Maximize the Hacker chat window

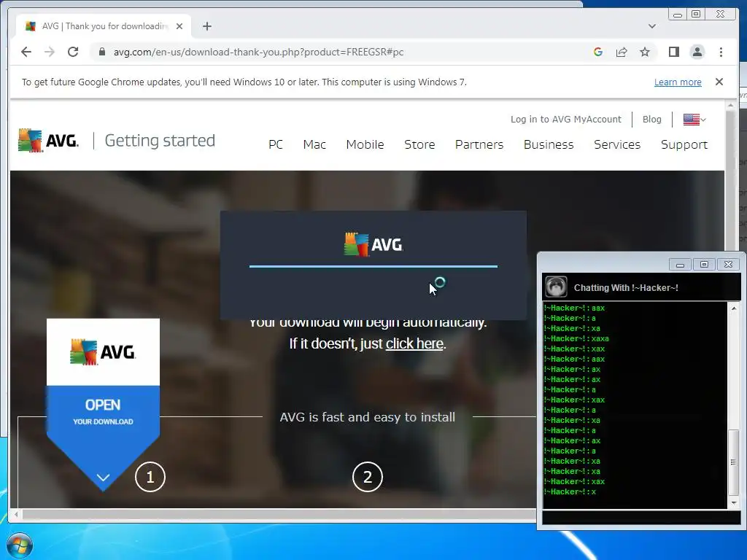pos(704,264)
